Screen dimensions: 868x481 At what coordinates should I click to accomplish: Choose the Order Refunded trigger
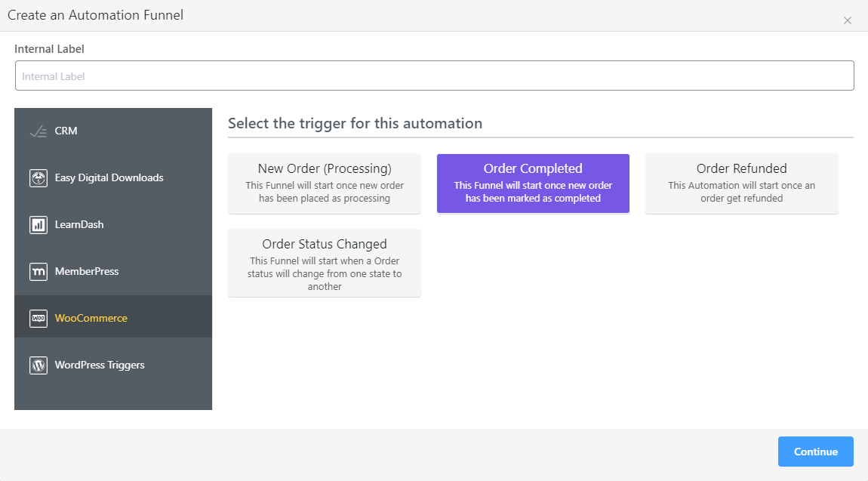740,183
